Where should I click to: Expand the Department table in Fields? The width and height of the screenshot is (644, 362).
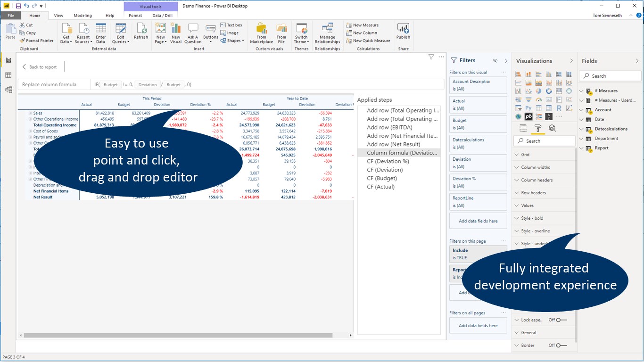pyautogui.click(x=582, y=139)
